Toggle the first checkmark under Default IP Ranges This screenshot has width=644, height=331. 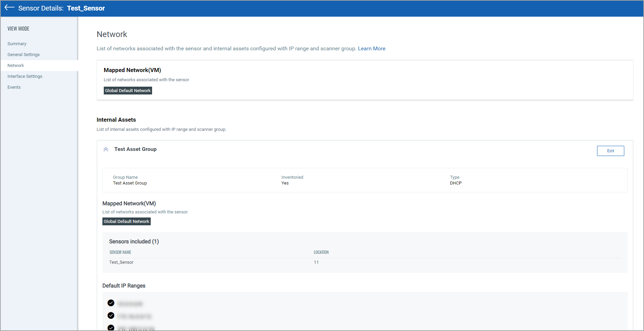point(111,303)
